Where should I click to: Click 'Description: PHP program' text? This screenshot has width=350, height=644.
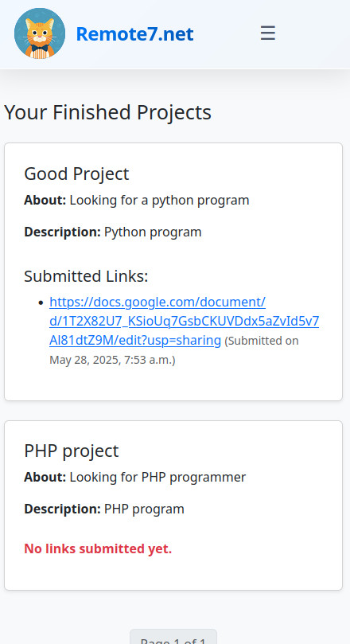tap(104, 509)
